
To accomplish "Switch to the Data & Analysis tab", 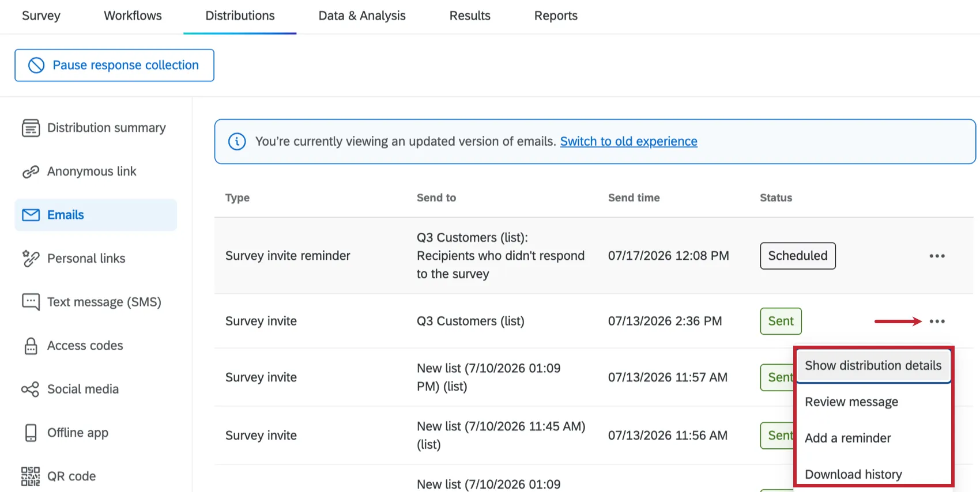I will [362, 16].
